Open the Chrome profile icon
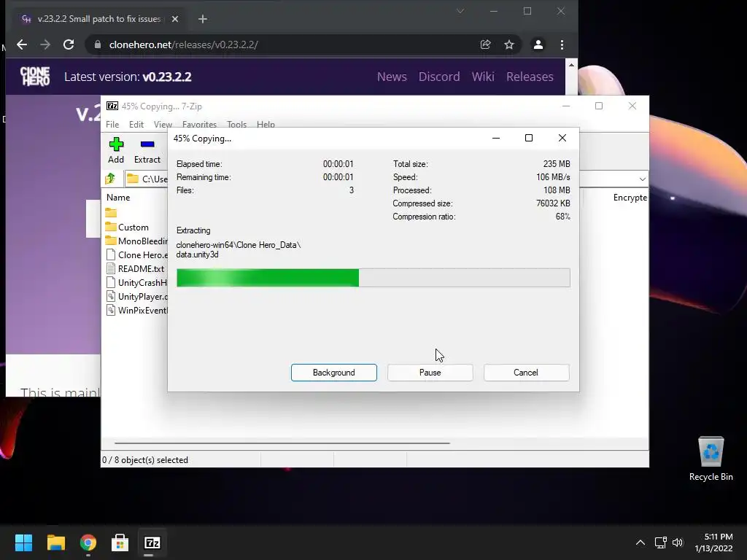Viewport: 747px width, 560px height. click(538, 44)
